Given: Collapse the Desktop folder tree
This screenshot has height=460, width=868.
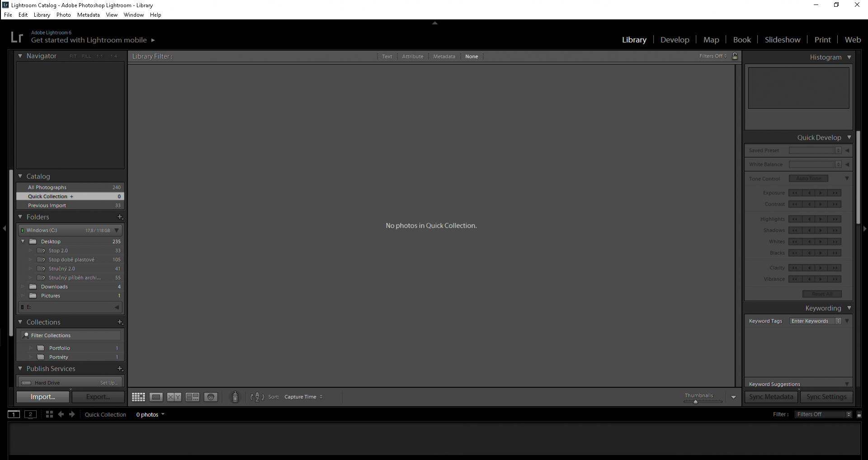Looking at the screenshot, I should (23, 242).
